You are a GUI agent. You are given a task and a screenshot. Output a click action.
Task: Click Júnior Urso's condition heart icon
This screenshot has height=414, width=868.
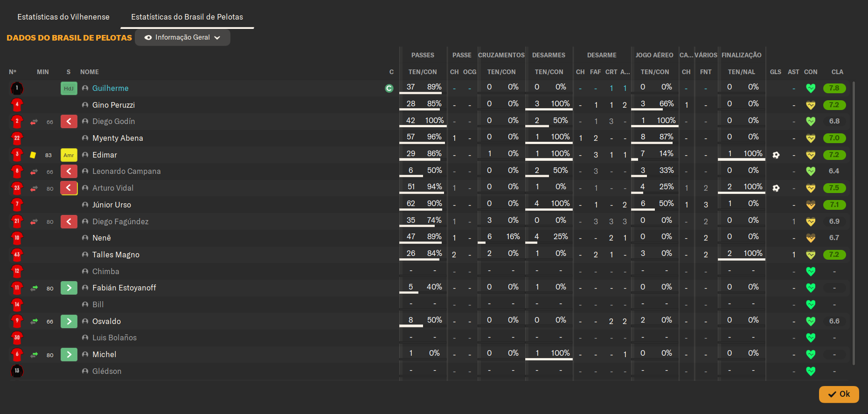[811, 205]
